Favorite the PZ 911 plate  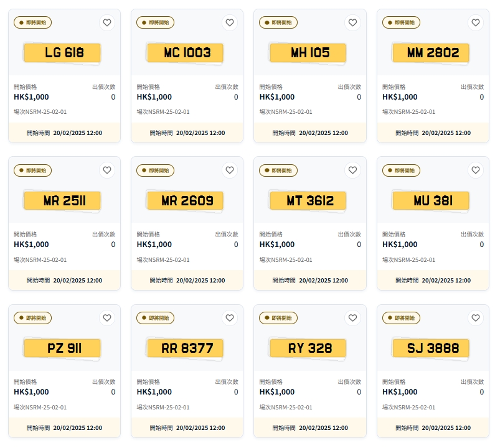107,317
